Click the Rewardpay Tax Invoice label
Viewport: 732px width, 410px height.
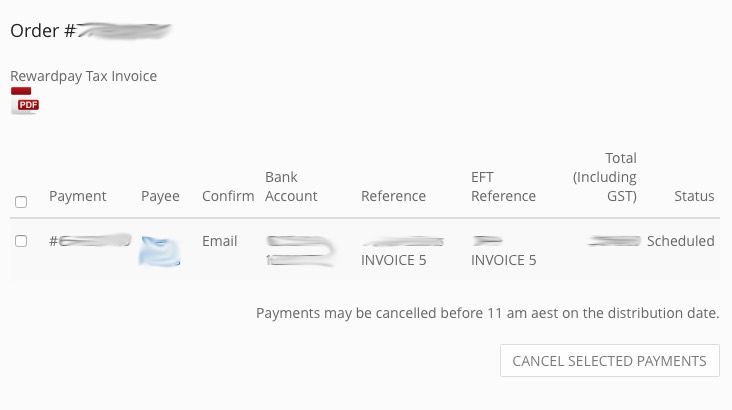83,76
